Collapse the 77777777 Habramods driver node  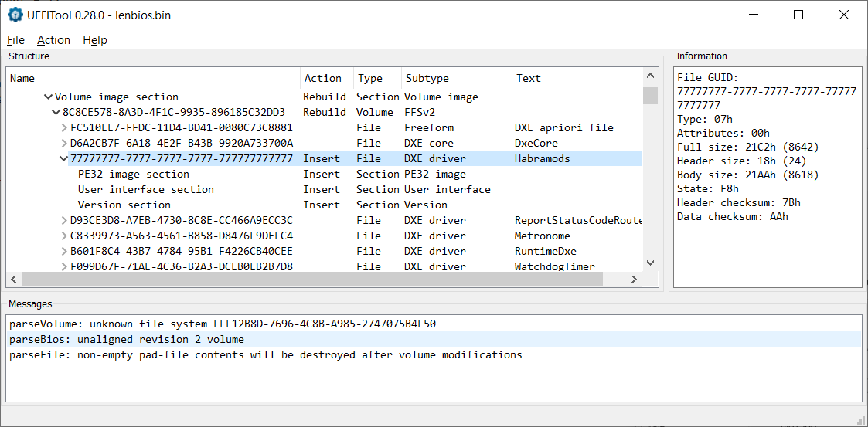coord(63,159)
